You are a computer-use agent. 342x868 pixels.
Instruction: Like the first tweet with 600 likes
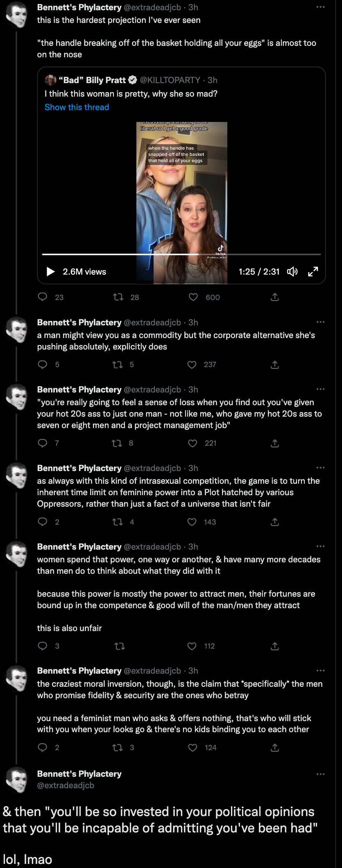coord(193,297)
